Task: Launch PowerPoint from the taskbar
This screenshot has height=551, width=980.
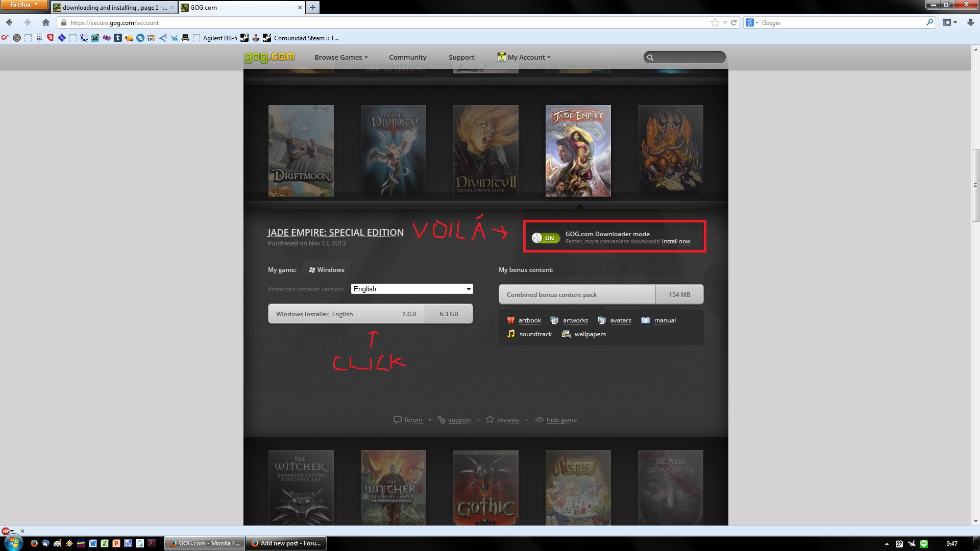Action: tap(116, 543)
